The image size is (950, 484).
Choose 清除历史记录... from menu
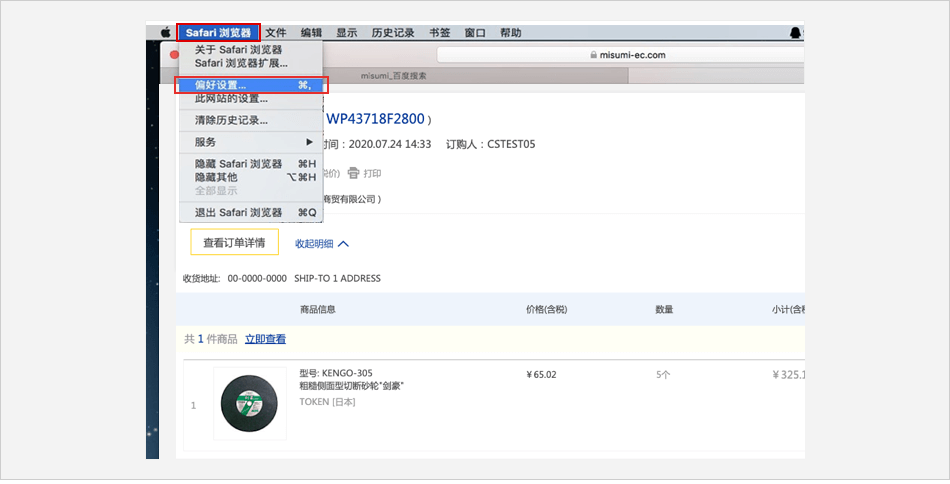click(x=231, y=120)
